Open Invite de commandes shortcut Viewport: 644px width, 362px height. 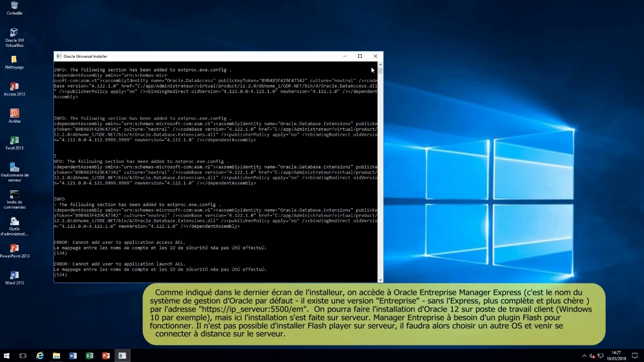15,200
